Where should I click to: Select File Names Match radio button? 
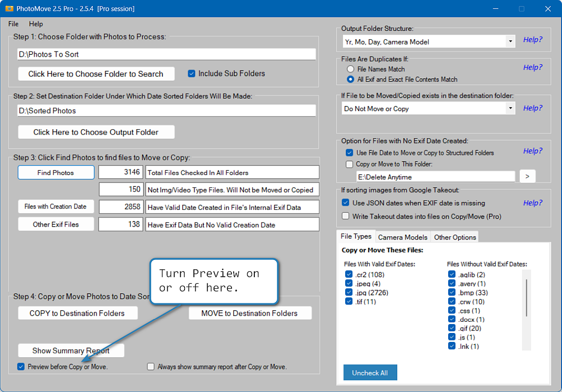[x=349, y=69]
